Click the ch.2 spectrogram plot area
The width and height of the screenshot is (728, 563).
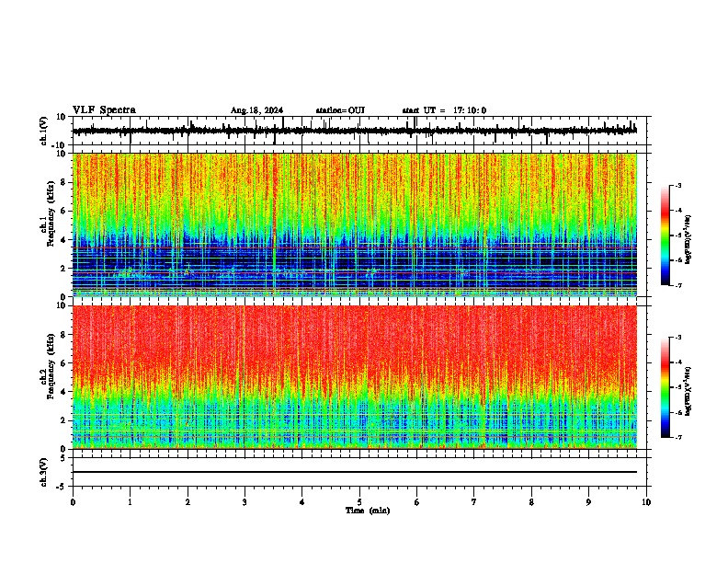point(355,377)
